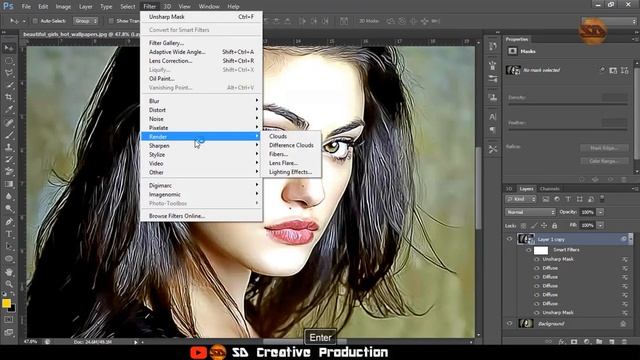Screen dimensions: 640x360
Task: Toggle the layer filtering switch
Action: [x=602, y=199]
